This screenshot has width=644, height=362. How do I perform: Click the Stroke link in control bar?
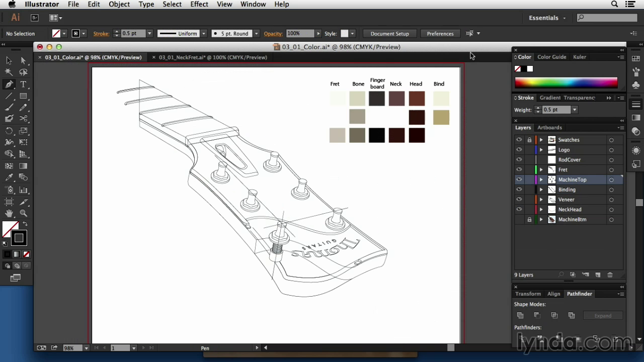(x=101, y=34)
